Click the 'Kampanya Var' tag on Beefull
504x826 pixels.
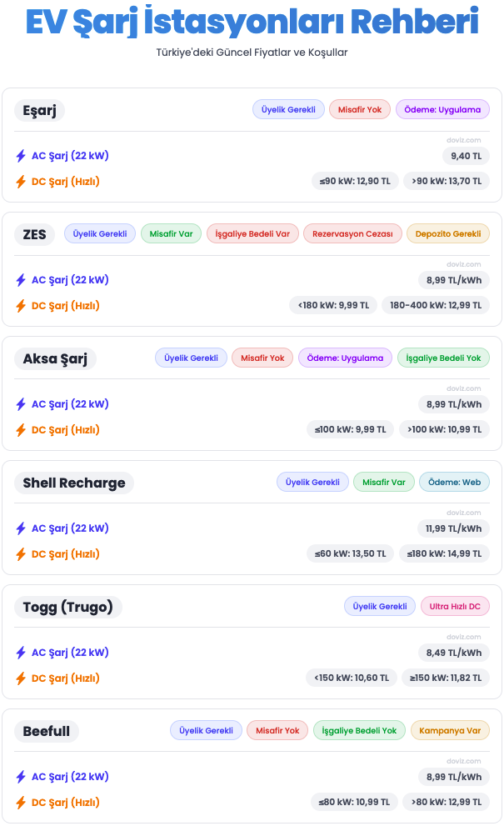point(450,731)
